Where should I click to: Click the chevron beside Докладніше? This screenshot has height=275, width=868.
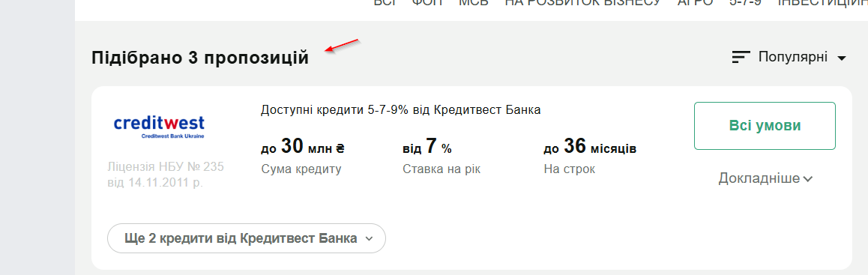pos(808,179)
